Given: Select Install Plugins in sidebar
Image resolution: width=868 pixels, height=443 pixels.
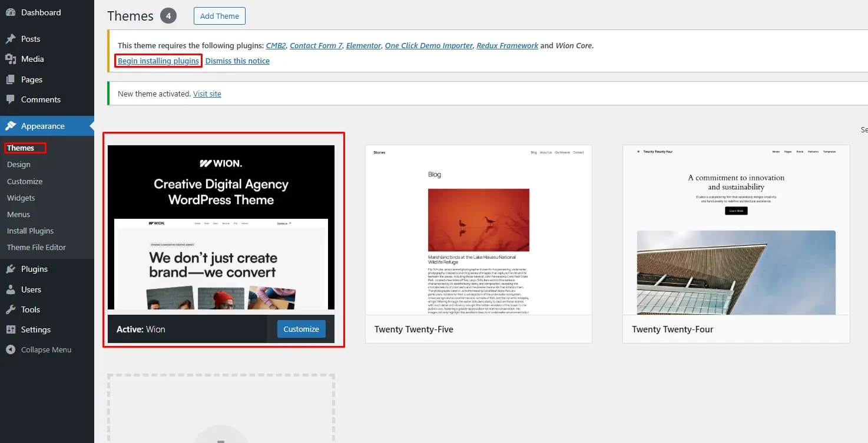Looking at the screenshot, I should click(31, 231).
